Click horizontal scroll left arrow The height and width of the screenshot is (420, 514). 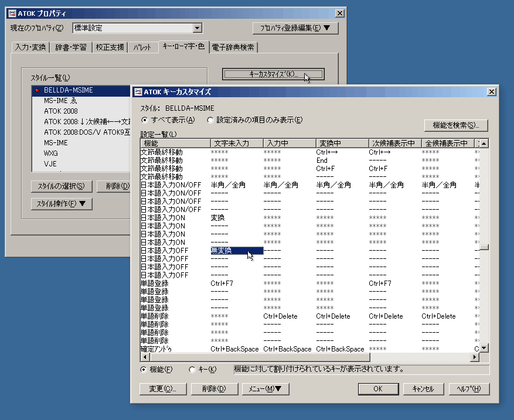tap(145, 357)
